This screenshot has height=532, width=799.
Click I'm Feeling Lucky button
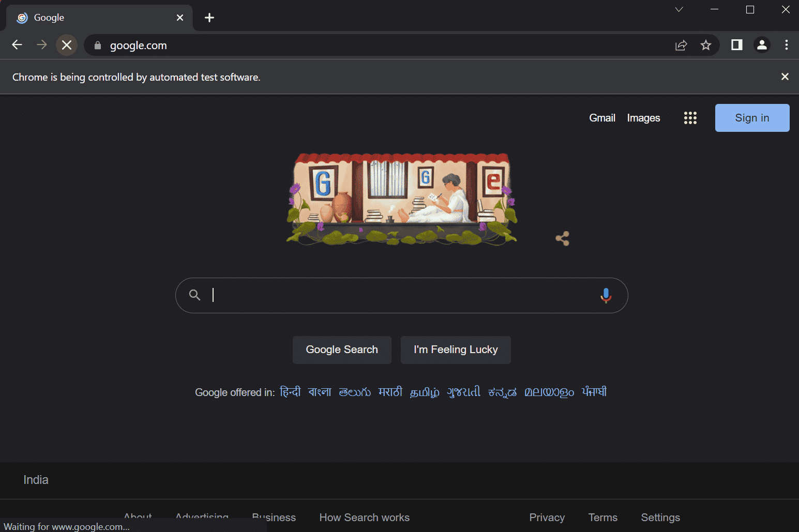pos(455,350)
